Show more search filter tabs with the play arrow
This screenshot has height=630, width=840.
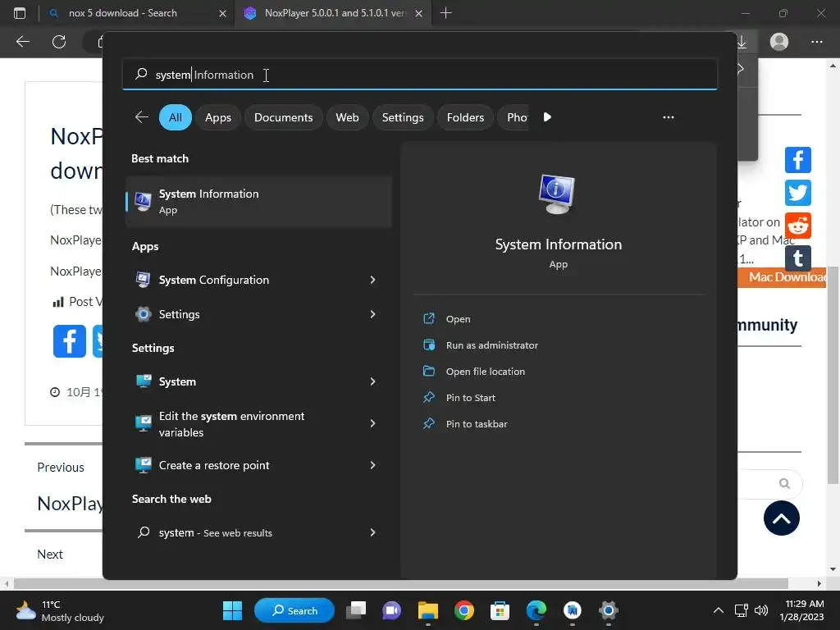547,117
